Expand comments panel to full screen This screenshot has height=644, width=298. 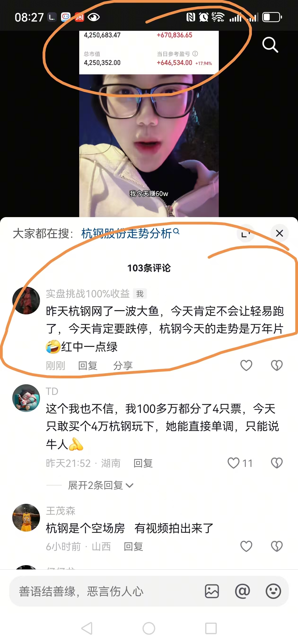click(x=245, y=233)
